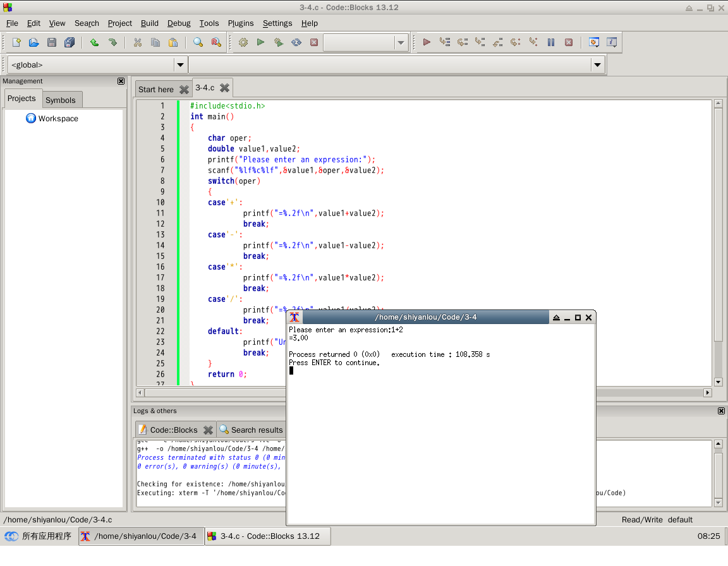Click the Open file folder icon
Viewport: 728px width, 566px height.
(34, 42)
